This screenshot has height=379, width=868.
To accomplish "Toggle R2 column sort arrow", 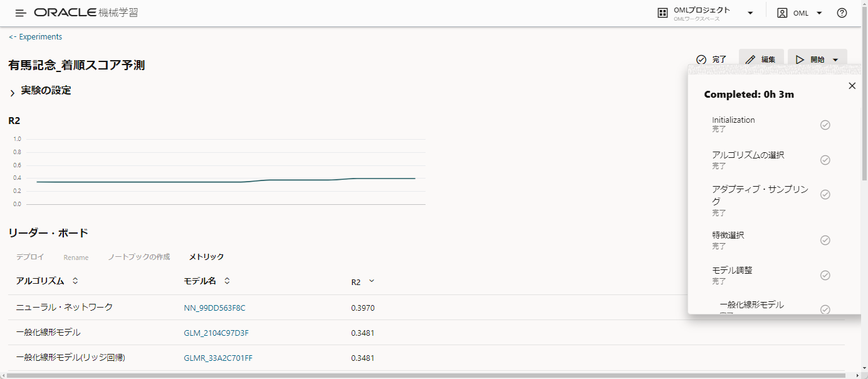I will tap(372, 281).
